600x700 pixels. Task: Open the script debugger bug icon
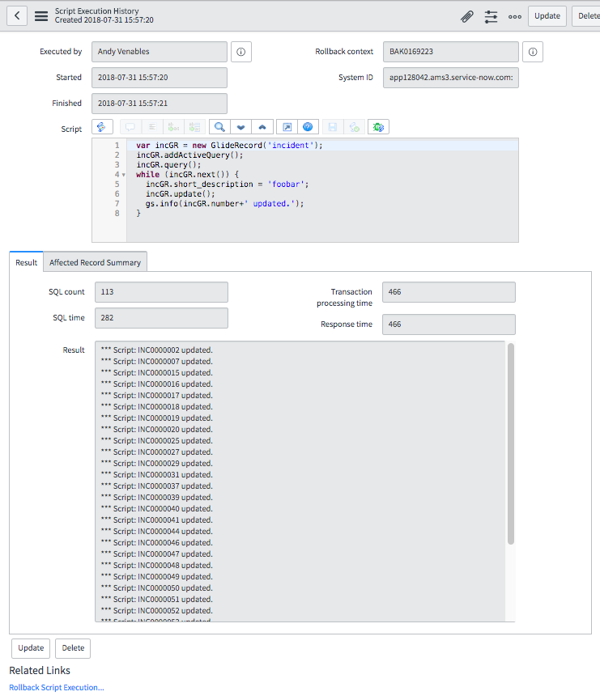(x=378, y=127)
